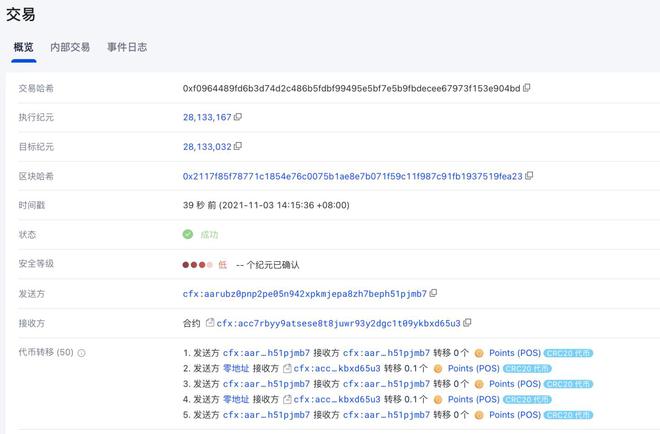This screenshot has width=660, height=434.
Task: Open 零地址 link in transfer 4
Action: click(x=236, y=399)
